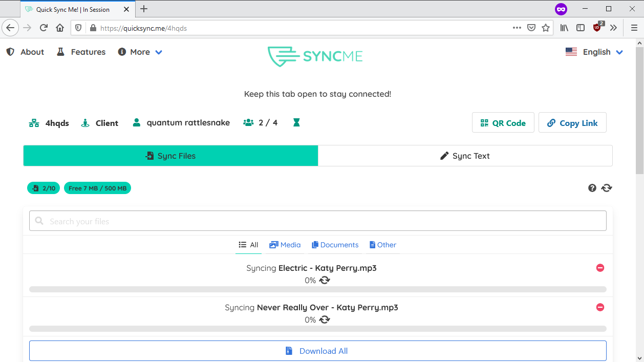Viewport: 644px width, 362px height.
Task: Click progress bar of Electric - Katy Perry.mp3
Action: click(x=318, y=289)
